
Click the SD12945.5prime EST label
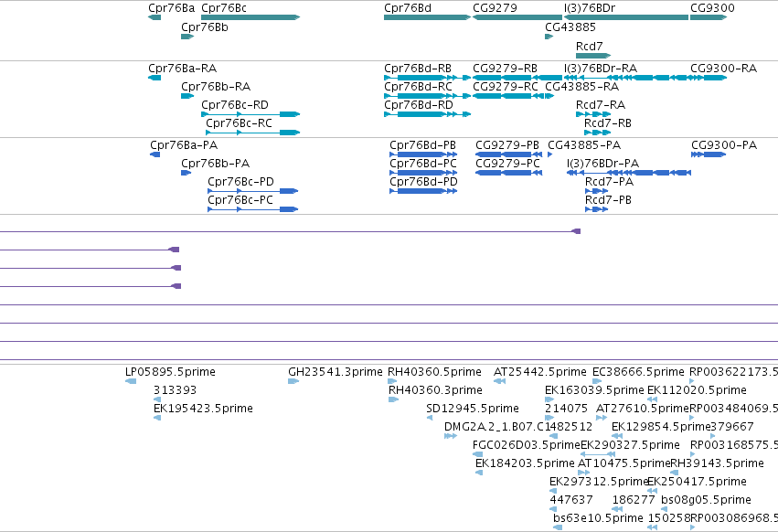pos(473,409)
